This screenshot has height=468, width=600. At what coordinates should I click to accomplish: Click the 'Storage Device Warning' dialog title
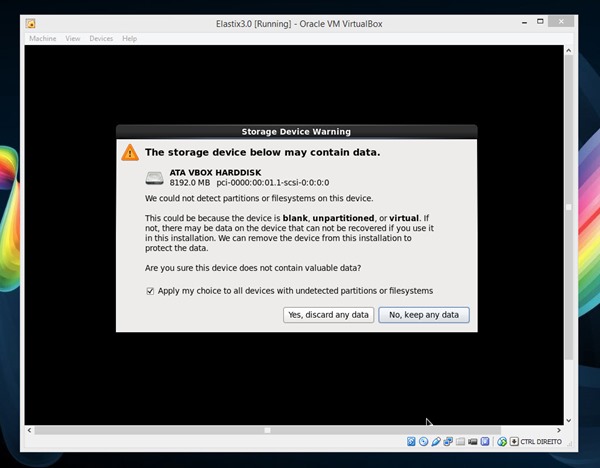click(x=296, y=132)
